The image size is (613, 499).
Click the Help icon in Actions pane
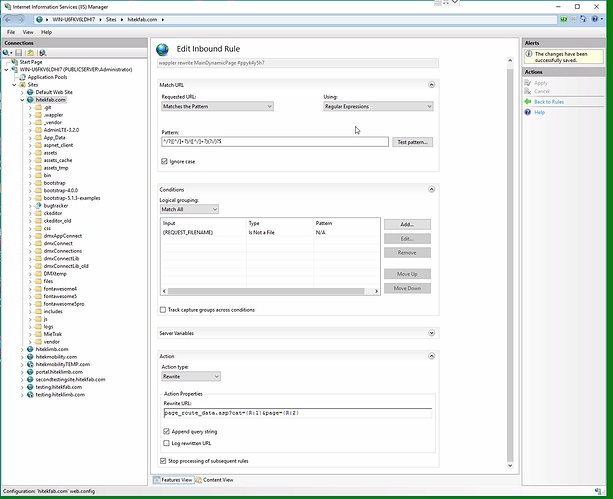(x=528, y=112)
